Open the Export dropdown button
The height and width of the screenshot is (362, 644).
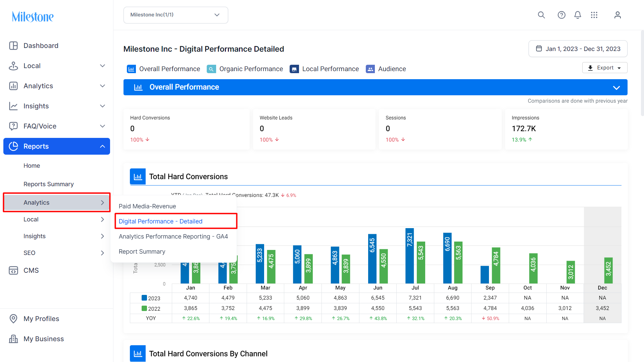(605, 68)
